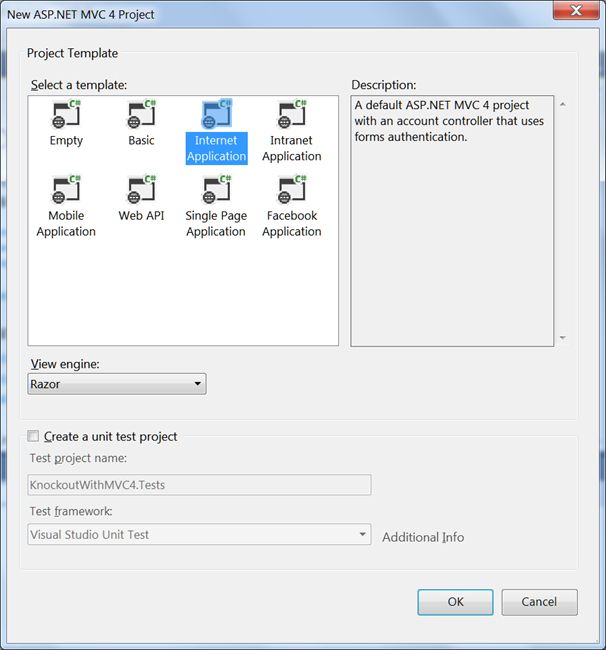Click the 'Facebook Application' label text
The image size is (606, 650).
click(x=292, y=223)
